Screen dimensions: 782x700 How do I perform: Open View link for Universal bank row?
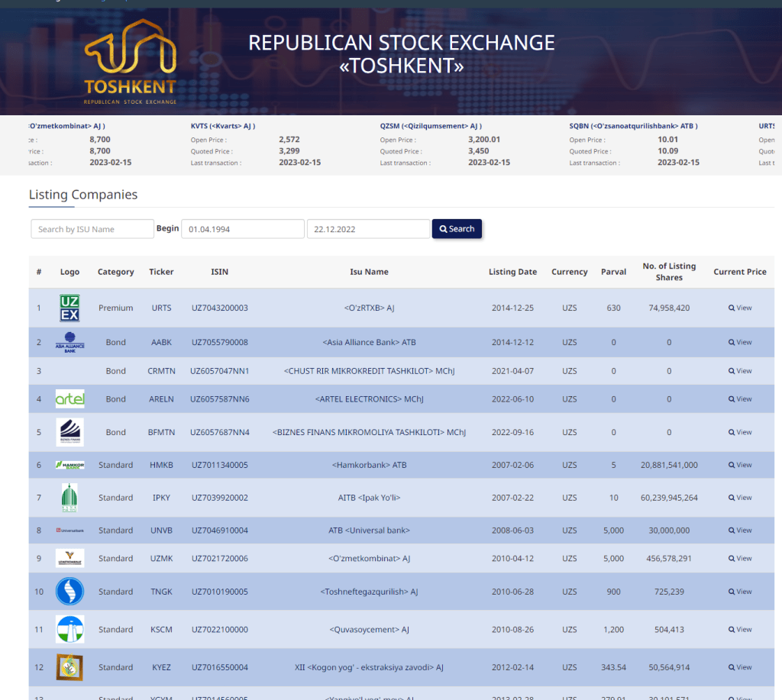tap(740, 531)
